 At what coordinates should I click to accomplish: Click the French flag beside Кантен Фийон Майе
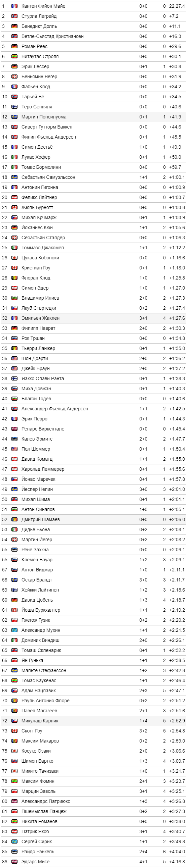(x=14, y=6)
